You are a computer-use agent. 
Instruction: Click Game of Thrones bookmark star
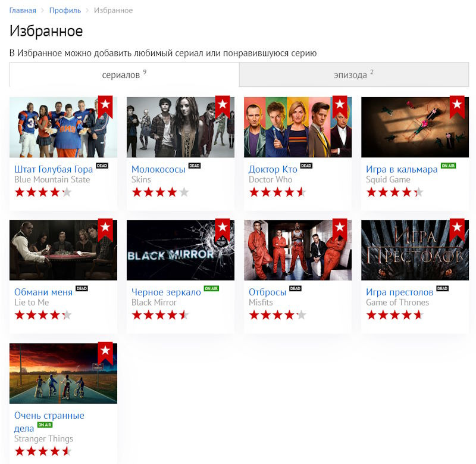click(x=457, y=229)
